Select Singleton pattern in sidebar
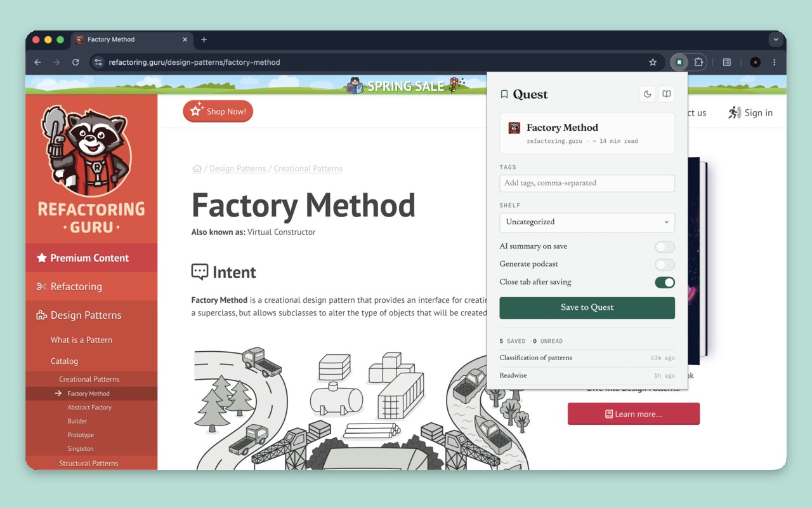 tap(81, 449)
